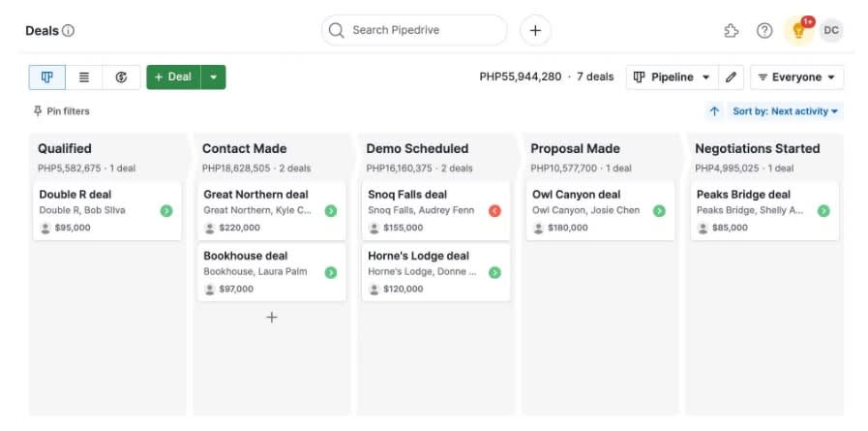Expand the Deal button dropdown arrow
868x431 pixels.
point(214,77)
